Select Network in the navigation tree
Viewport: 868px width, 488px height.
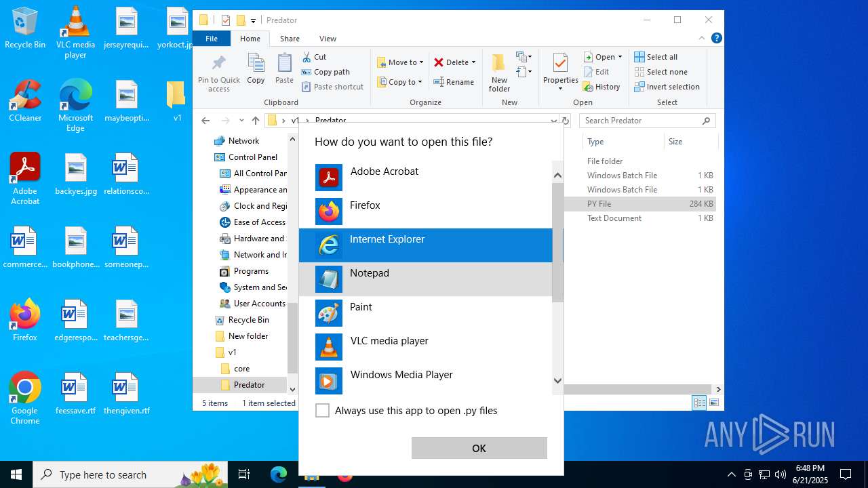[243, 141]
